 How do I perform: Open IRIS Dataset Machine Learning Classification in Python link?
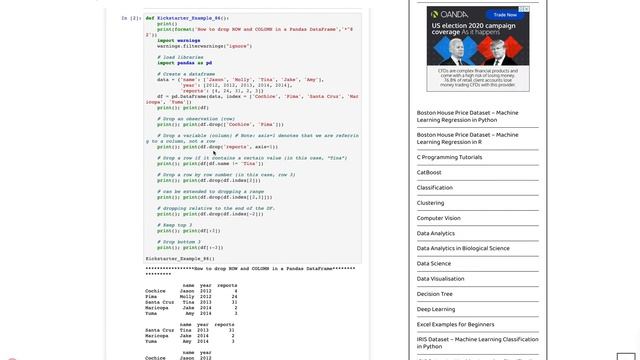[x=478, y=343]
